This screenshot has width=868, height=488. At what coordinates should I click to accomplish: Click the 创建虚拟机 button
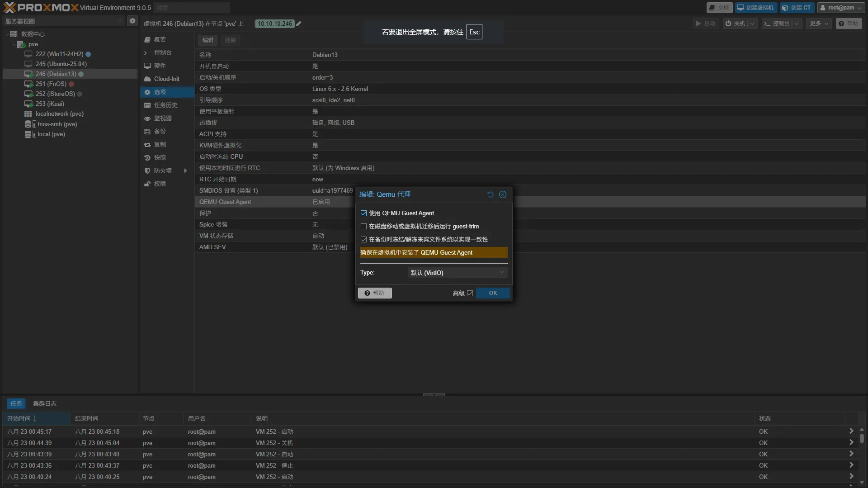pos(755,8)
